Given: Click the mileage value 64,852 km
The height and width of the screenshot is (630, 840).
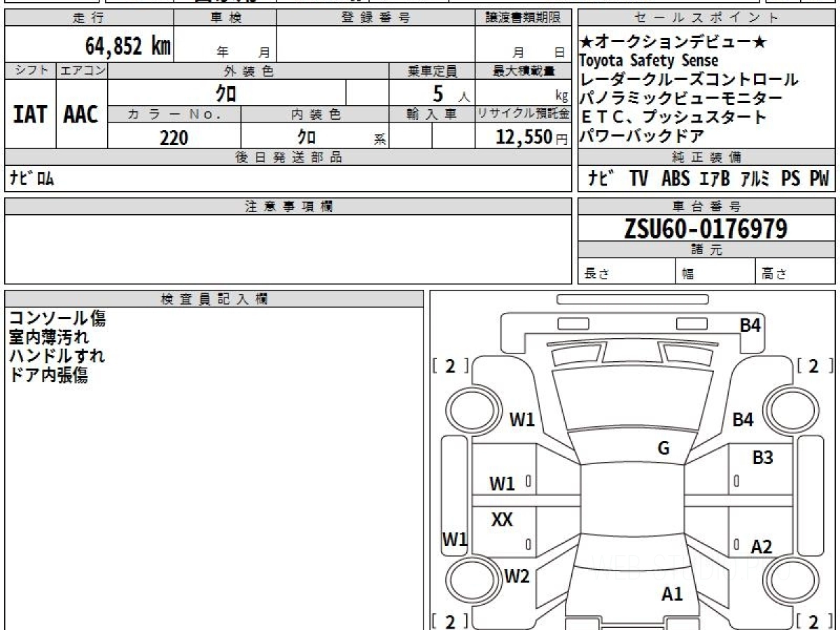Looking at the screenshot, I should (x=128, y=46).
